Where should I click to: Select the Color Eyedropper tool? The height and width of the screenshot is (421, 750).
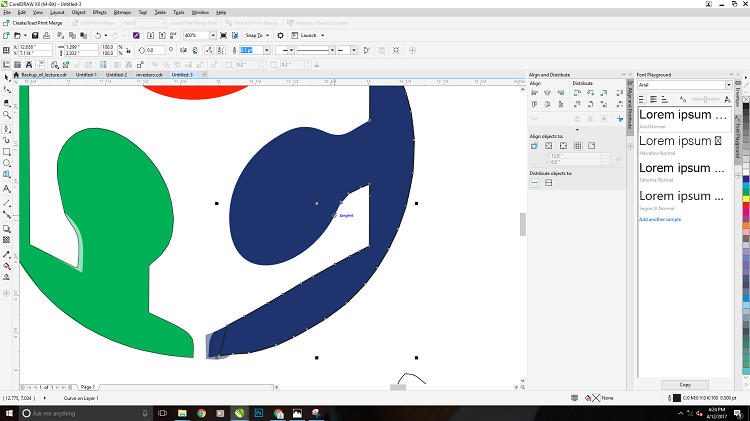pos(7,255)
